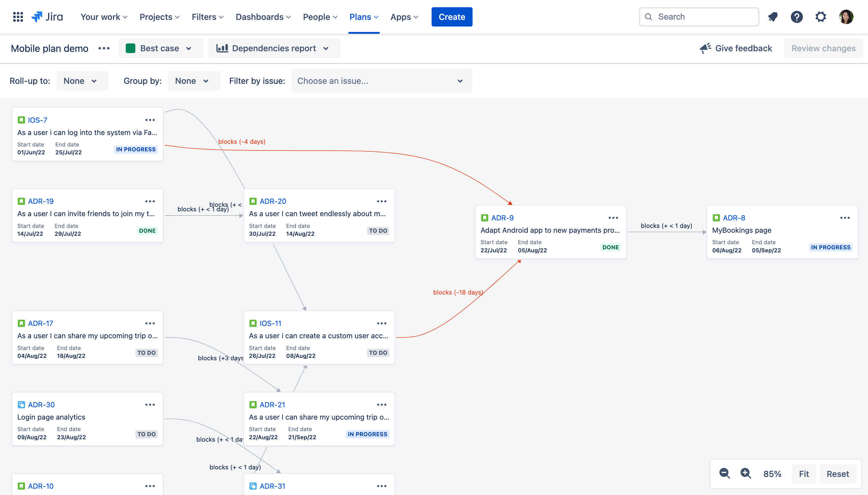Click the DONE status on ADR-19

[147, 231]
